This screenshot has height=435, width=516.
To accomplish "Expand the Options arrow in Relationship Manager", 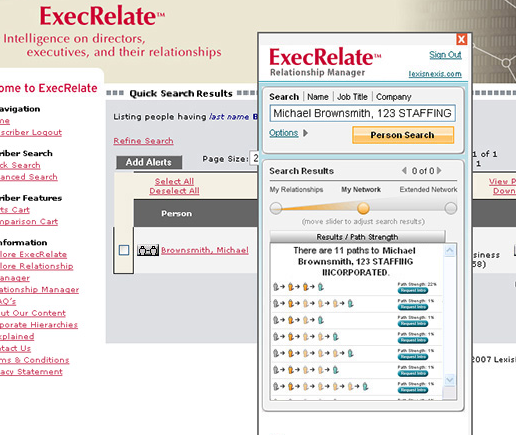I will (x=306, y=133).
